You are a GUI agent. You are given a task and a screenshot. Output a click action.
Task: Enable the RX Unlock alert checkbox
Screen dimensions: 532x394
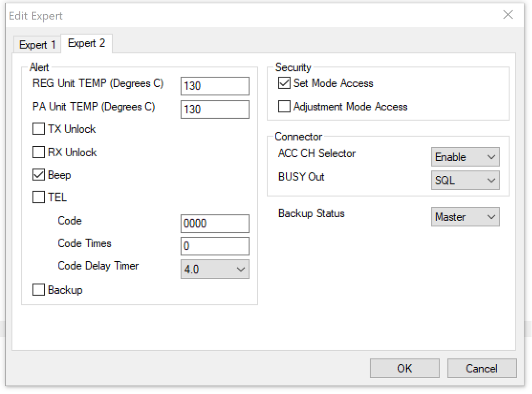point(39,152)
